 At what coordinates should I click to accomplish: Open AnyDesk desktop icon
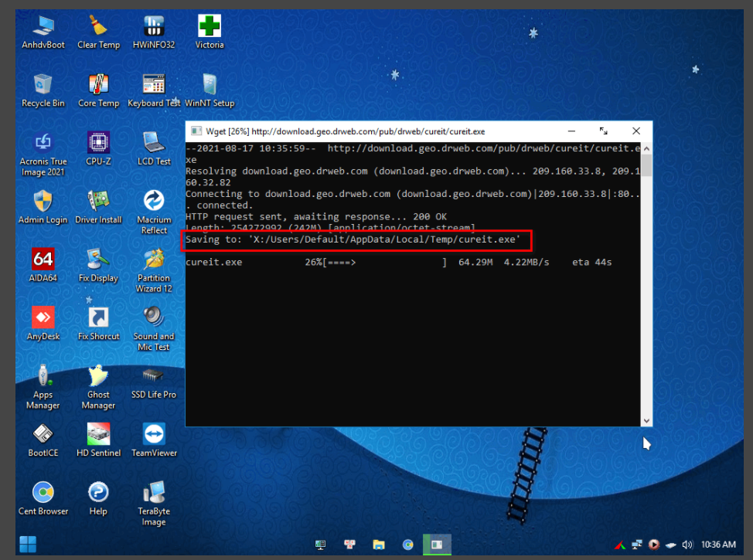tap(43, 324)
